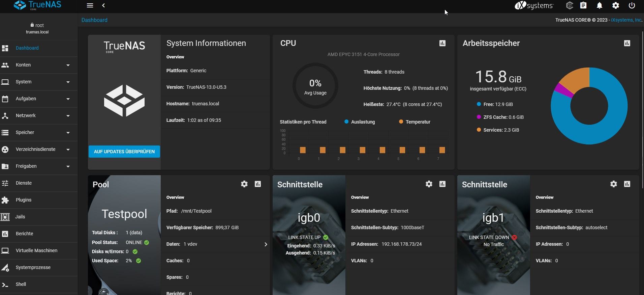Click Pool Status ONLINE text
This screenshot has width=644, height=295.
pos(134,242)
